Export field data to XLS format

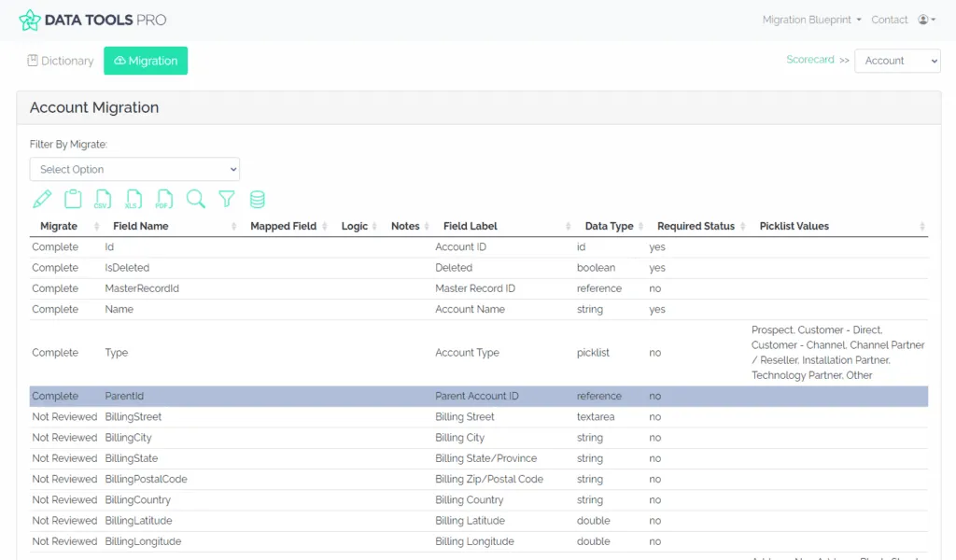click(x=134, y=199)
